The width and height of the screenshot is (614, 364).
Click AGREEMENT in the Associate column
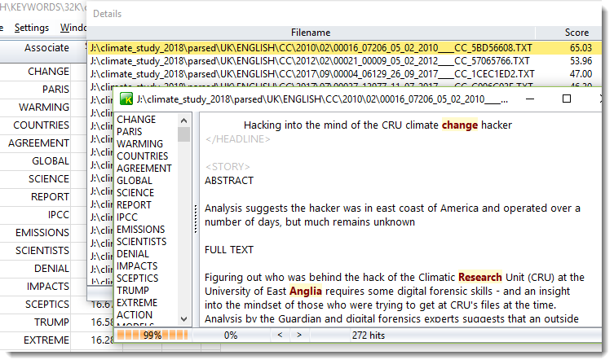39,143
